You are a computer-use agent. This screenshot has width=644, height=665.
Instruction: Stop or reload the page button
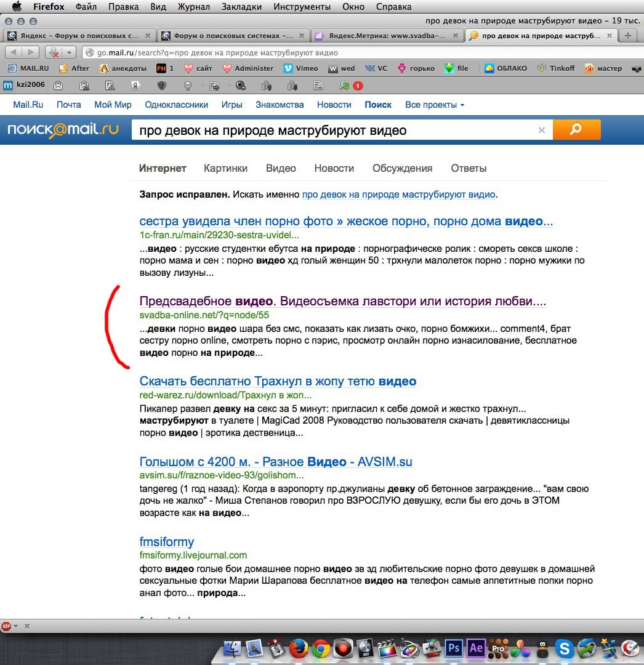click(x=54, y=52)
